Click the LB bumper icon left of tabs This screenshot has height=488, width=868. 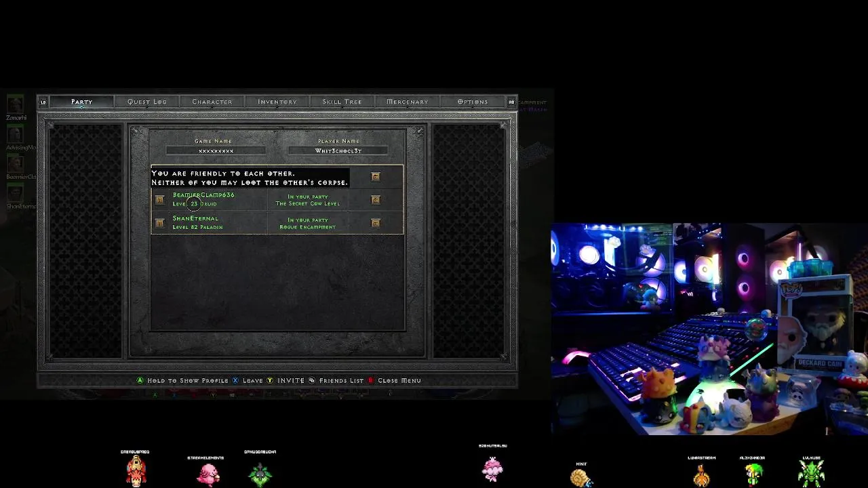pos(43,102)
